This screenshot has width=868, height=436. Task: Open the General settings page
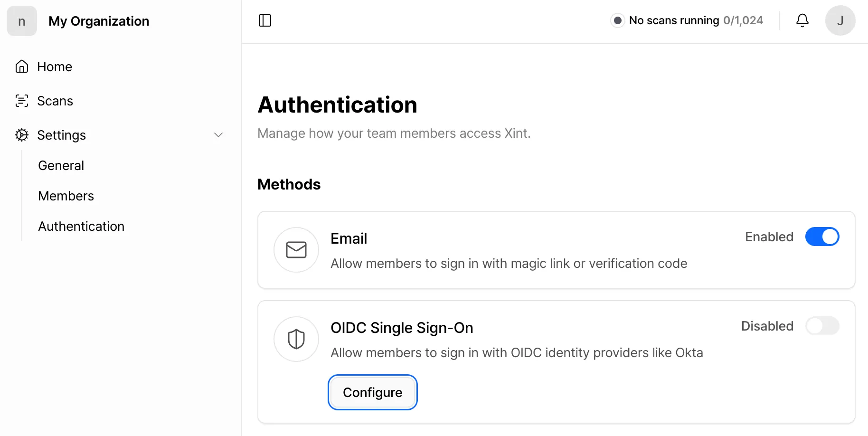pos(61,165)
